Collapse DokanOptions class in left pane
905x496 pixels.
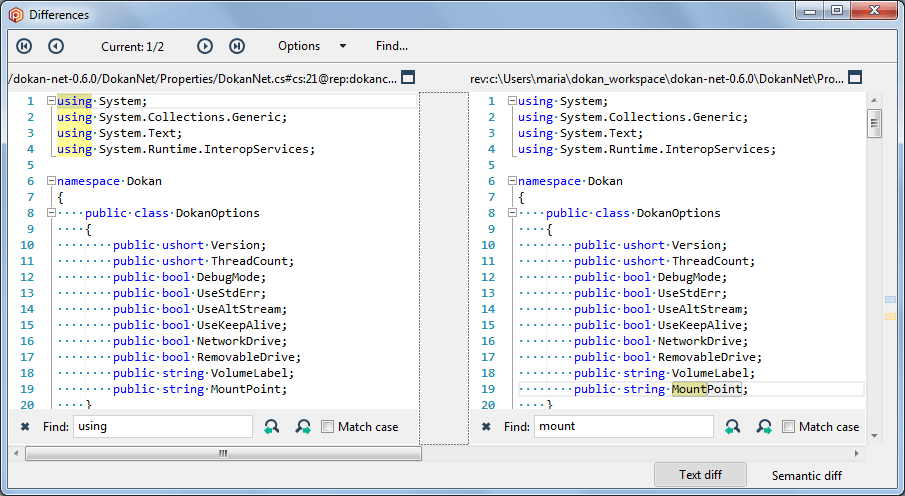[x=51, y=213]
